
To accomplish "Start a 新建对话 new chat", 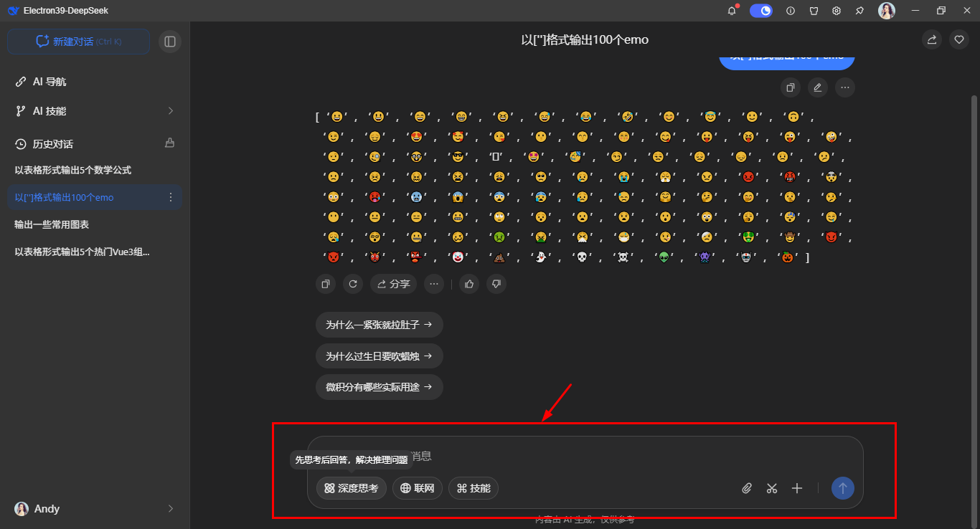I will (x=78, y=42).
